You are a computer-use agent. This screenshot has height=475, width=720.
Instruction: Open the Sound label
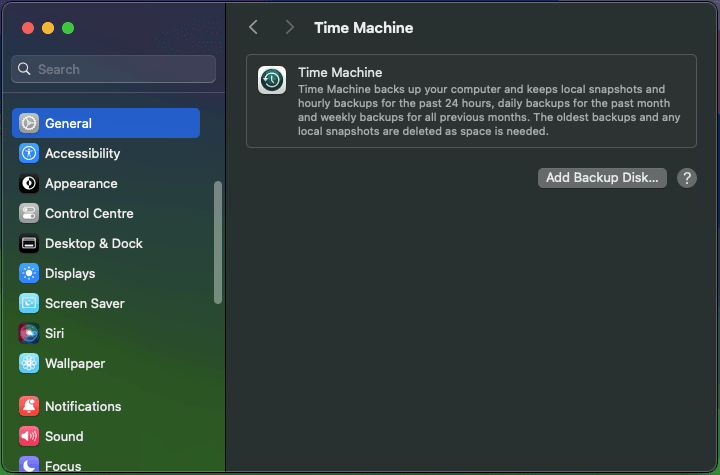coord(64,436)
